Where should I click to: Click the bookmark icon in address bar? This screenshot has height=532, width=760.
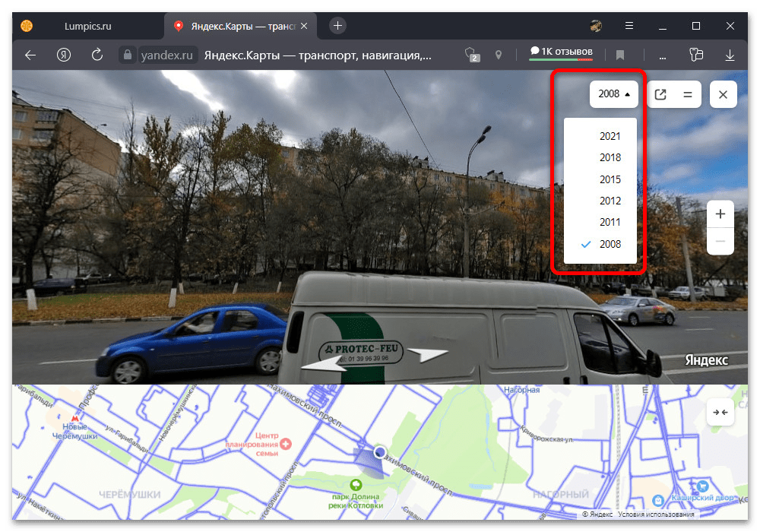[x=620, y=55]
